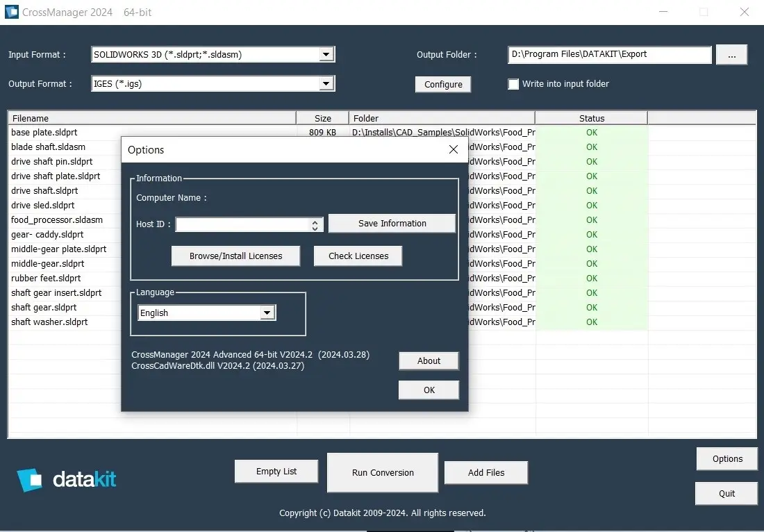Click the Options button in main window
Viewport: 764px width, 532px height.
[727, 458]
